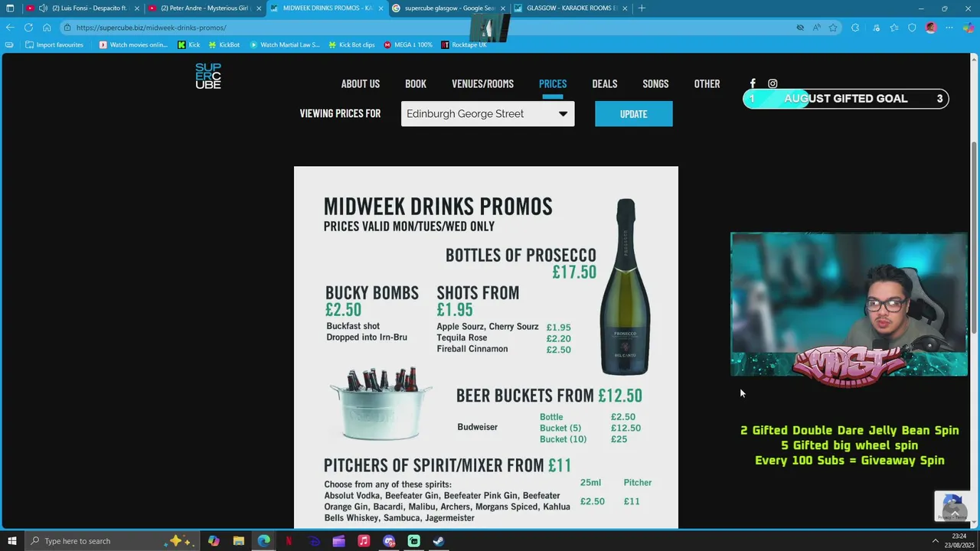The height and width of the screenshot is (551, 980).
Task: Click the MIDWEEK DRINKS PROMOS heading
Action: click(438, 207)
